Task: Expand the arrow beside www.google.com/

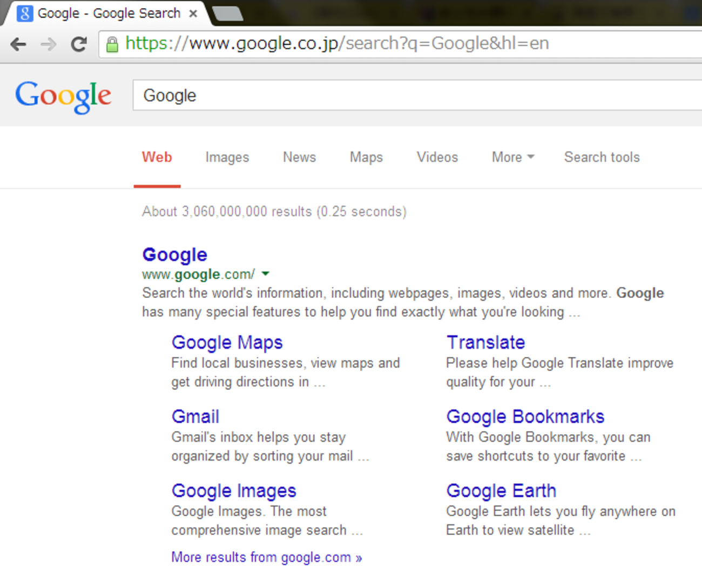Action: click(x=265, y=274)
